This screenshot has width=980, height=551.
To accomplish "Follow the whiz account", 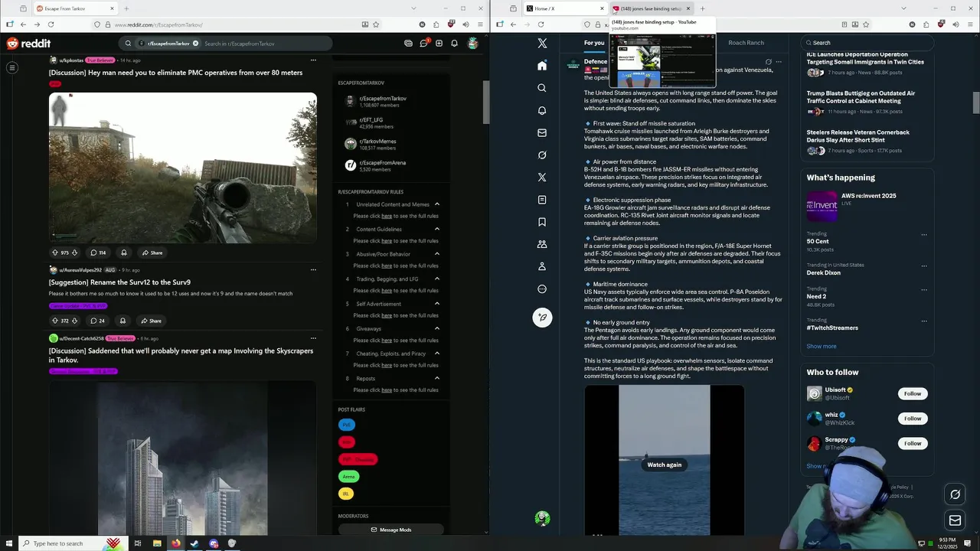I will tap(913, 419).
